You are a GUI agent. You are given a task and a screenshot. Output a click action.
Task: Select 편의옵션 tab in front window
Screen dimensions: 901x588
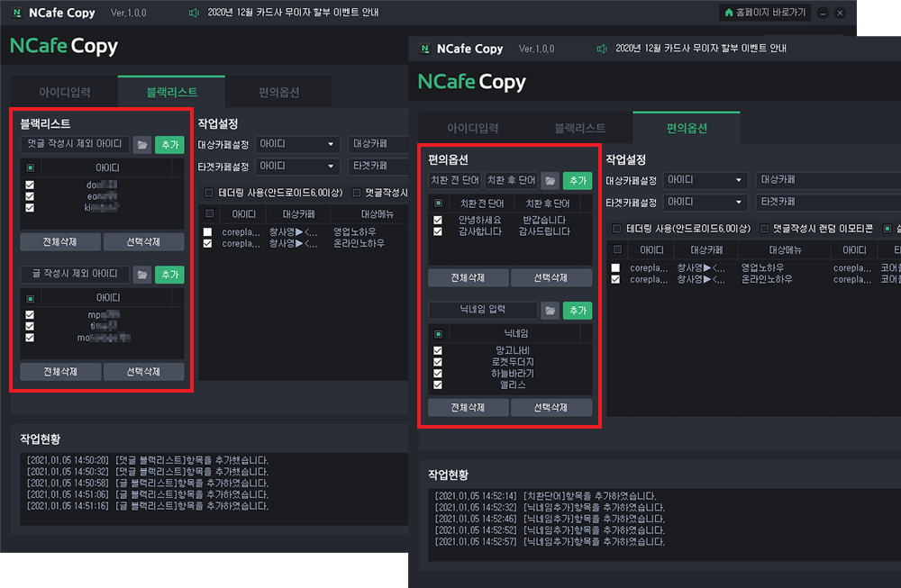686,128
